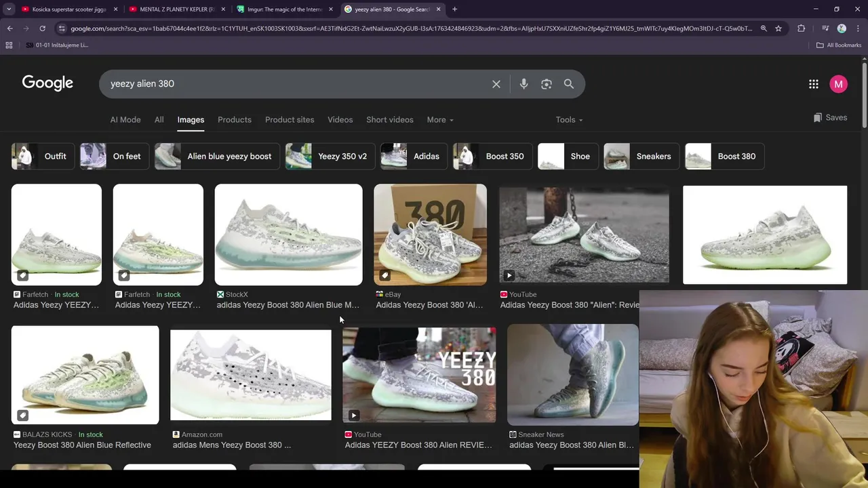This screenshot has width=868, height=488.
Task: Select the Outfit filter chip
Action: pyautogui.click(x=43, y=156)
